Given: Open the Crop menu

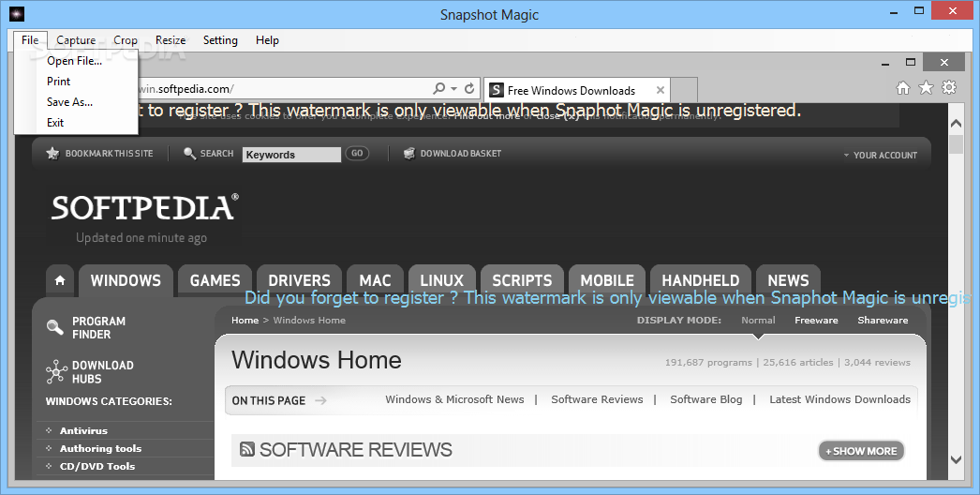Looking at the screenshot, I should point(125,40).
